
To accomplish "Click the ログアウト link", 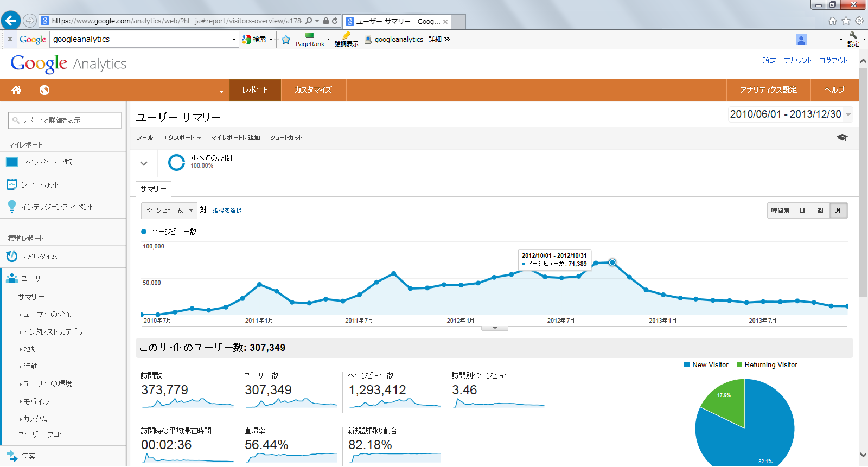I will click(x=833, y=61).
